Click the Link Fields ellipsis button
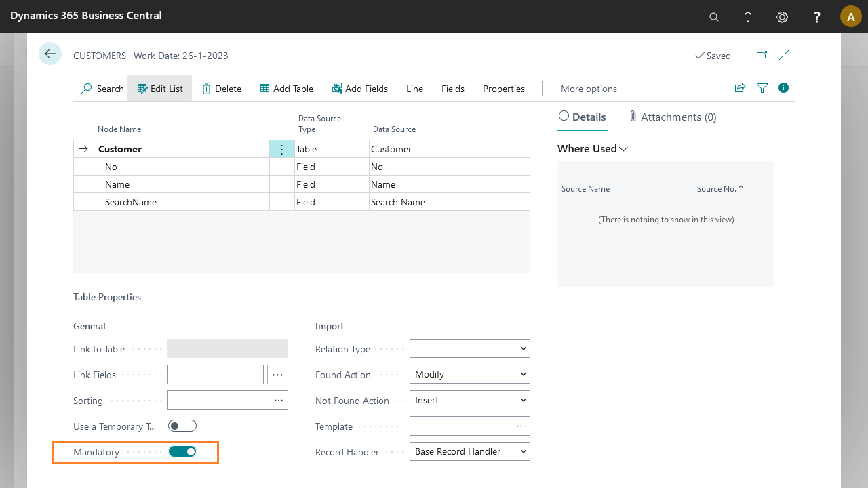868x488 pixels. tap(278, 374)
